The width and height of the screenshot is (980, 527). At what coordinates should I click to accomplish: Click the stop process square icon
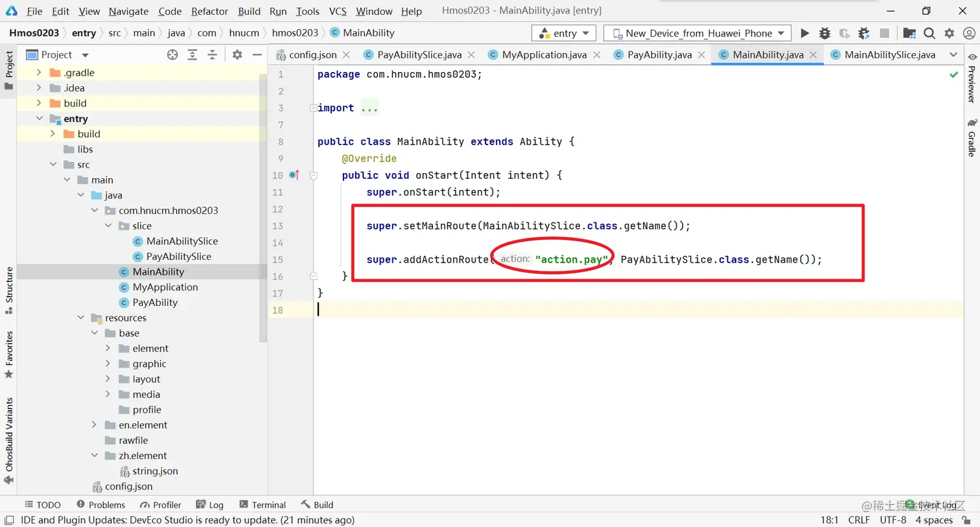pyautogui.click(x=884, y=33)
